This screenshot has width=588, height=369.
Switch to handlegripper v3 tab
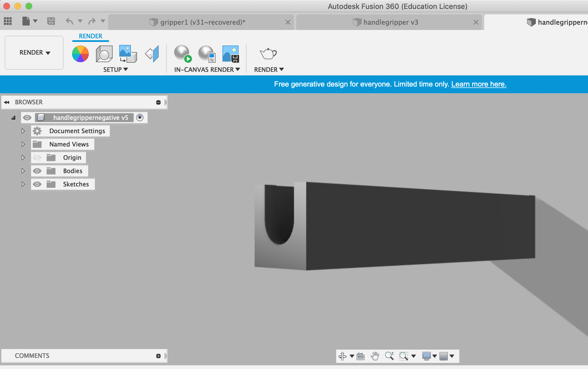(x=391, y=22)
